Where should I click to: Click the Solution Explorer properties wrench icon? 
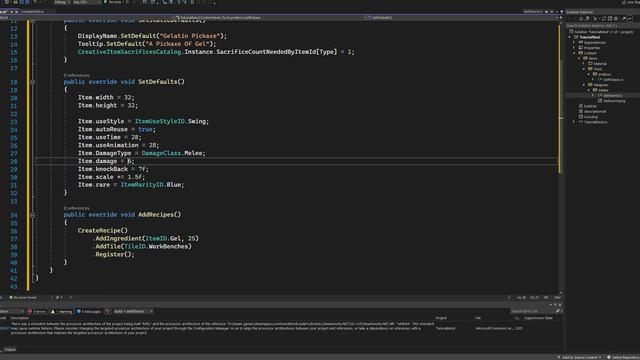pos(623,19)
